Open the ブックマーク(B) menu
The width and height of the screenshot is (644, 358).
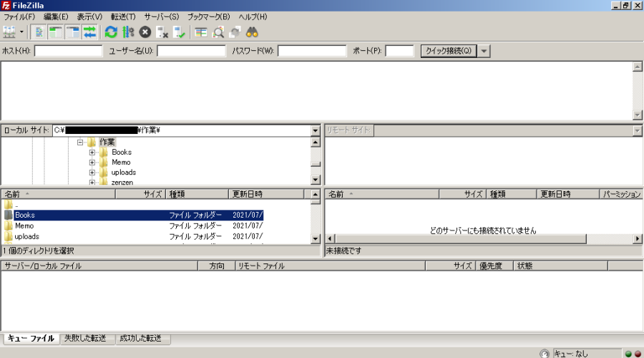click(209, 17)
